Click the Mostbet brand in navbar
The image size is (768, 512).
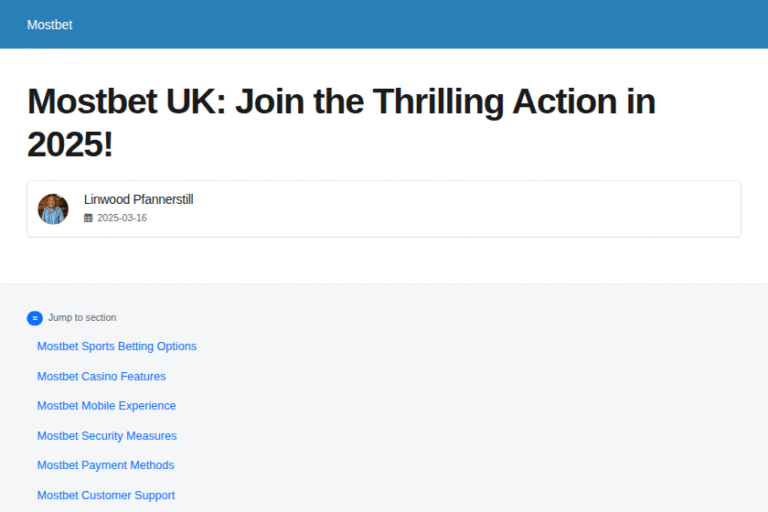(50, 24)
